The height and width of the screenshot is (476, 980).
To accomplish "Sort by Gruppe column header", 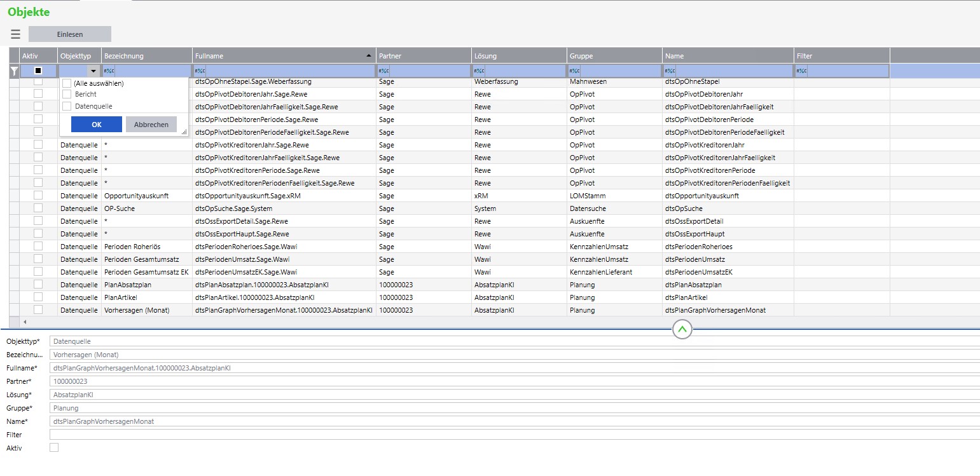I will (x=614, y=56).
